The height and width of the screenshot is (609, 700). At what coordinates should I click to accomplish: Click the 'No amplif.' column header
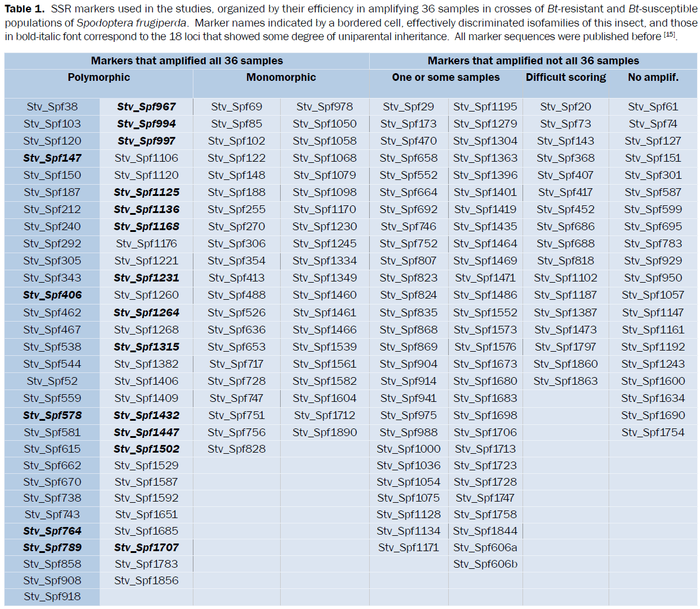click(653, 77)
